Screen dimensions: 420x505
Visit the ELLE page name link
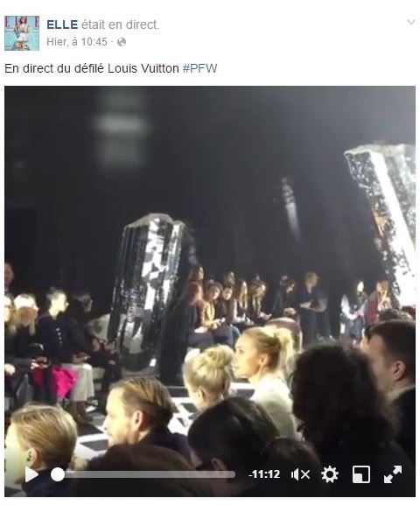62,25
